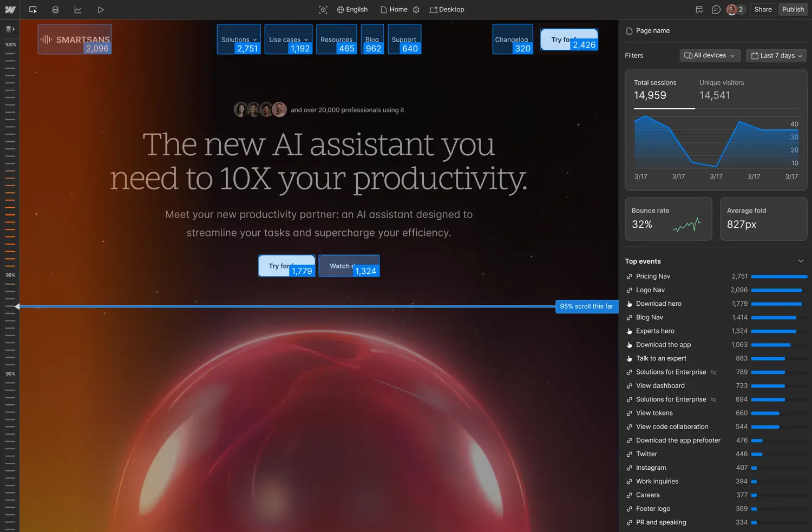Screen dimensions: 812x532
Task: Open the All devices filter dropdown
Action: [710, 56]
